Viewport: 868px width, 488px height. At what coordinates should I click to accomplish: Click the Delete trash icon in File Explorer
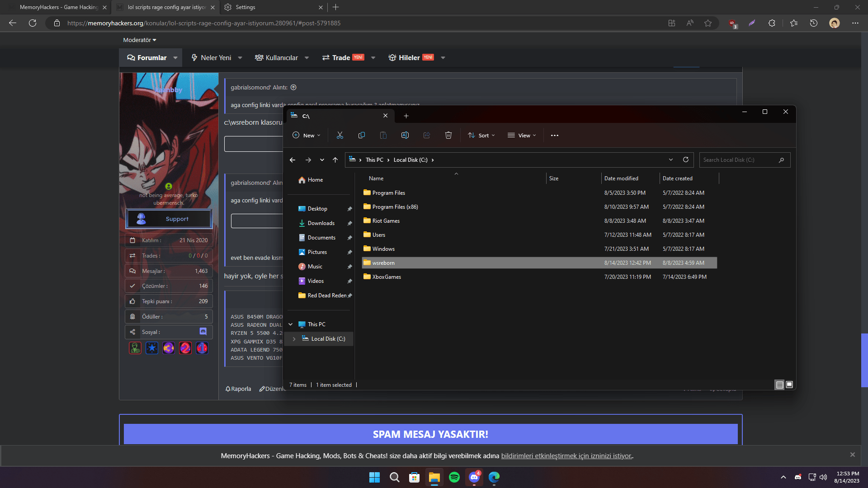click(448, 135)
